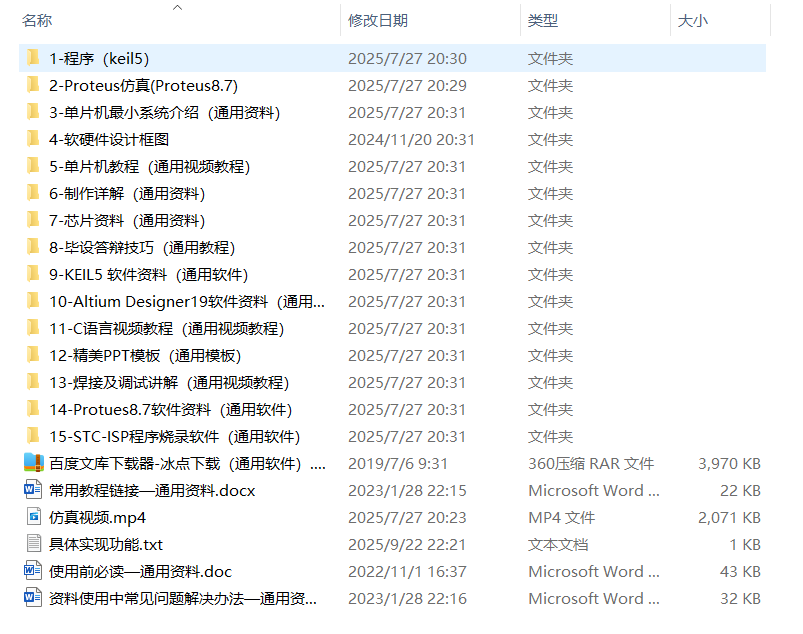This screenshot has width=803, height=634.
Task: Click the folder icon beside 2-Proteus仿真(Proteus8.7)
Action: click(x=33, y=85)
